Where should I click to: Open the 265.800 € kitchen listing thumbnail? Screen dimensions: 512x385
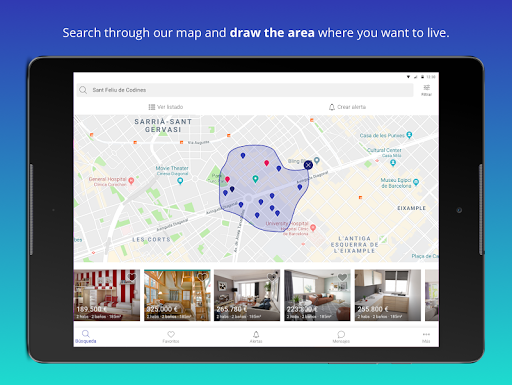pyautogui.click(x=388, y=295)
